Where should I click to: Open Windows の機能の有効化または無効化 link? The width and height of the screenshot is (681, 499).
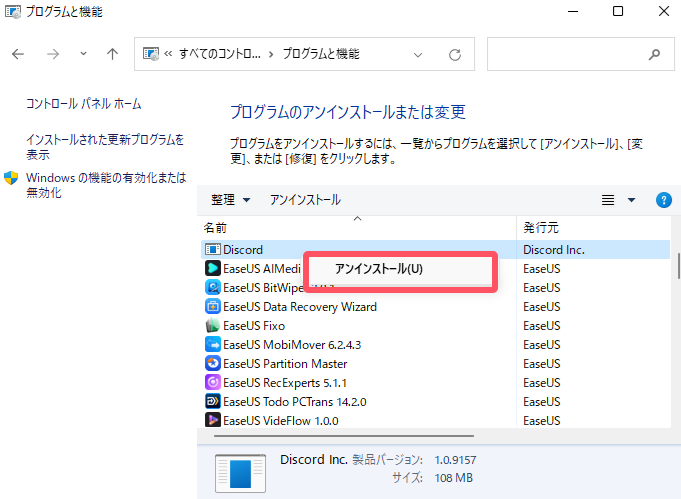pos(106,185)
